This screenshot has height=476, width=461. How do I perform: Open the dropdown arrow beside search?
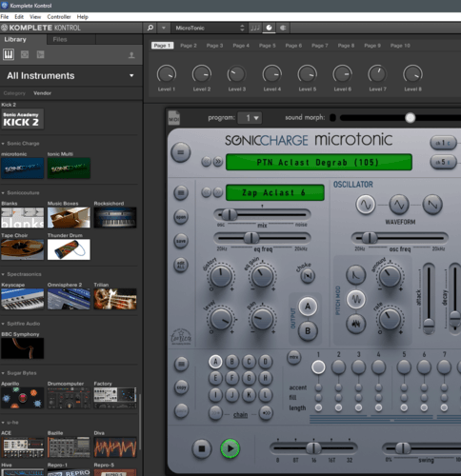(x=164, y=28)
